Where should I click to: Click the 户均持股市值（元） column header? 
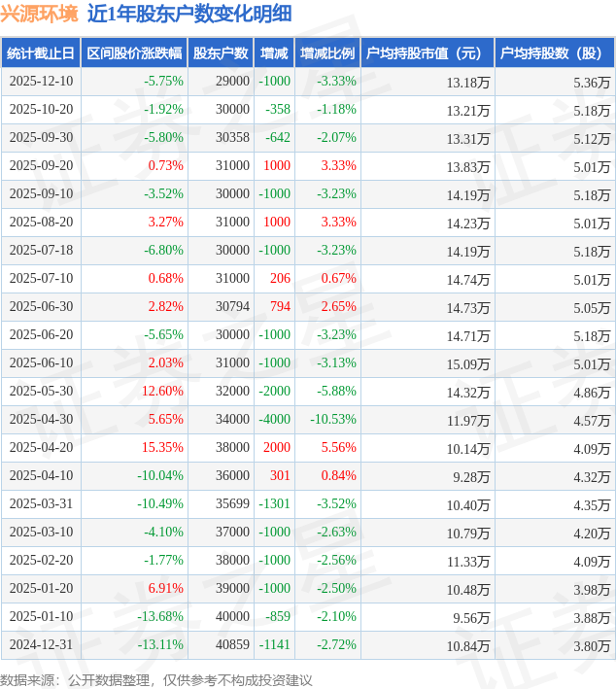[427, 53]
